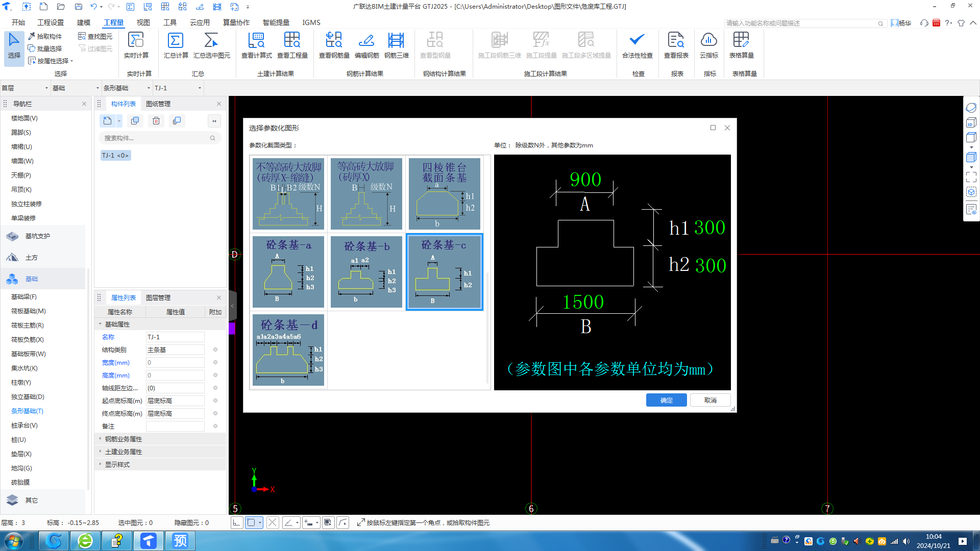Toggle 附加 marker for 终点底标高 row
Screen dimensions: 980x551
tap(215, 414)
